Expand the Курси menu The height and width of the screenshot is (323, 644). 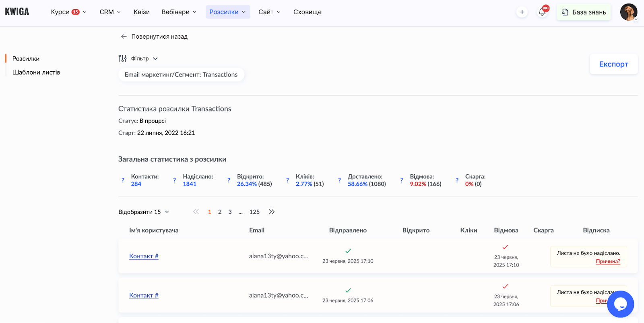click(x=68, y=12)
